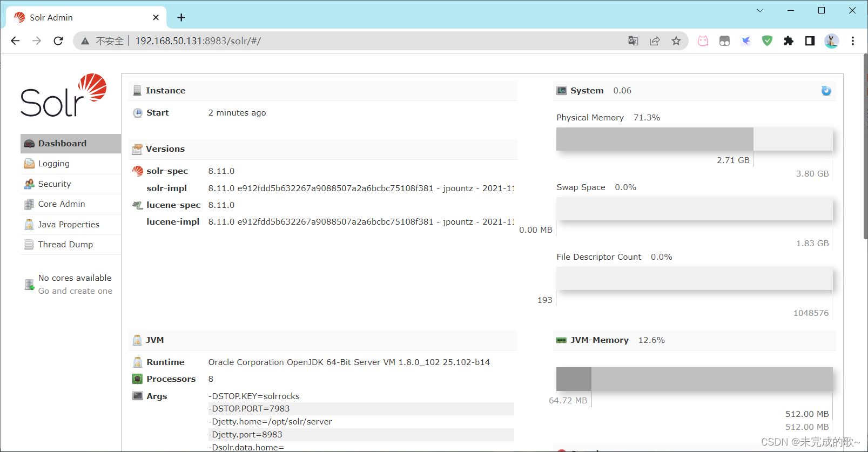Click the Swap Space usage bar
The height and width of the screenshot is (452, 868).
(695, 208)
